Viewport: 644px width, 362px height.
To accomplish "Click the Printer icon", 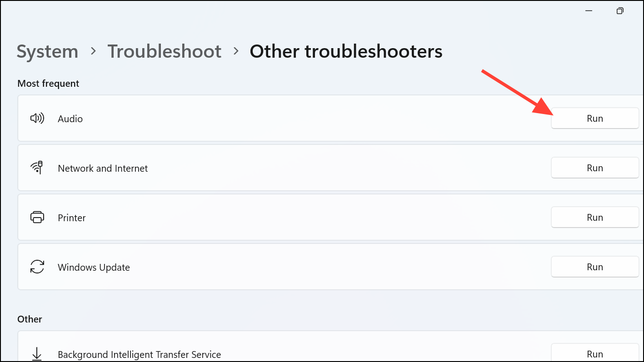I will tap(37, 218).
